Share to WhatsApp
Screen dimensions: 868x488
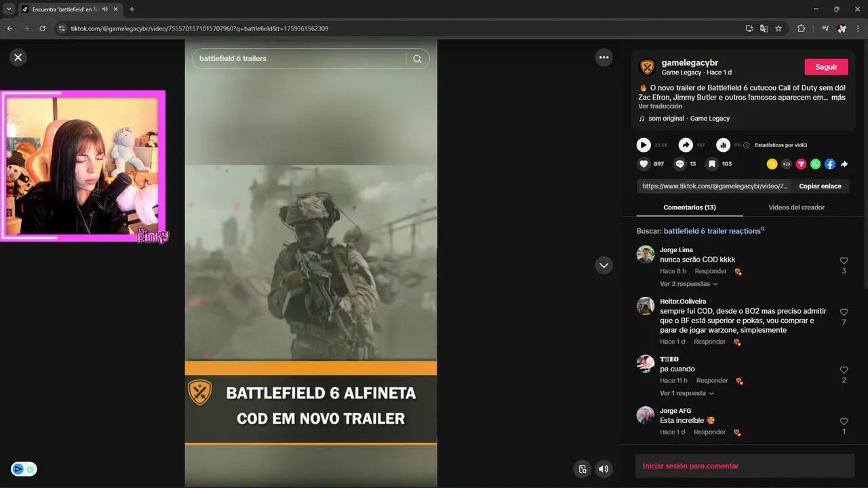[815, 164]
